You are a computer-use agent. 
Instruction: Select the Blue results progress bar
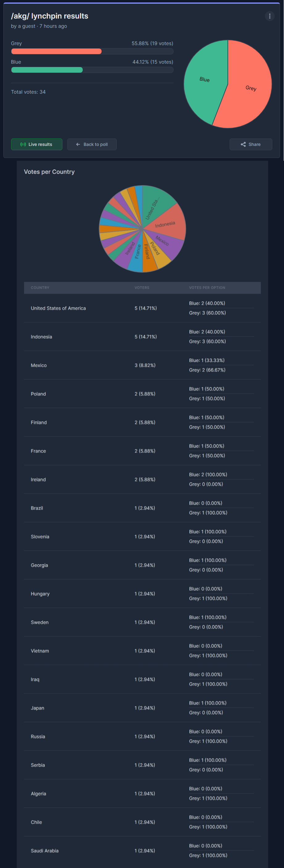pos(92,70)
